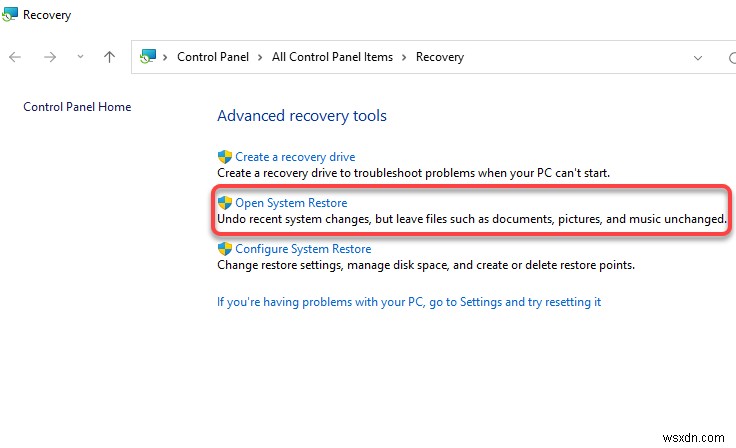Click the Back navigation arrow
The width and height of the screenshot is (736, 448).
click(15, 57)
